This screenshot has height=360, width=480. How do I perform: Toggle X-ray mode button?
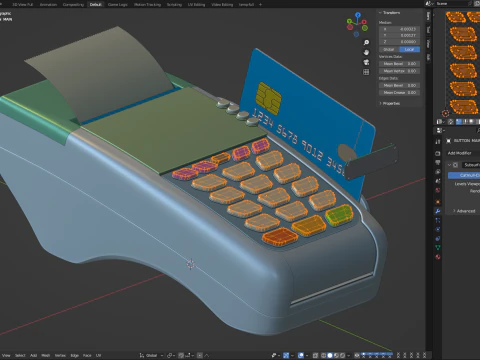315,355
